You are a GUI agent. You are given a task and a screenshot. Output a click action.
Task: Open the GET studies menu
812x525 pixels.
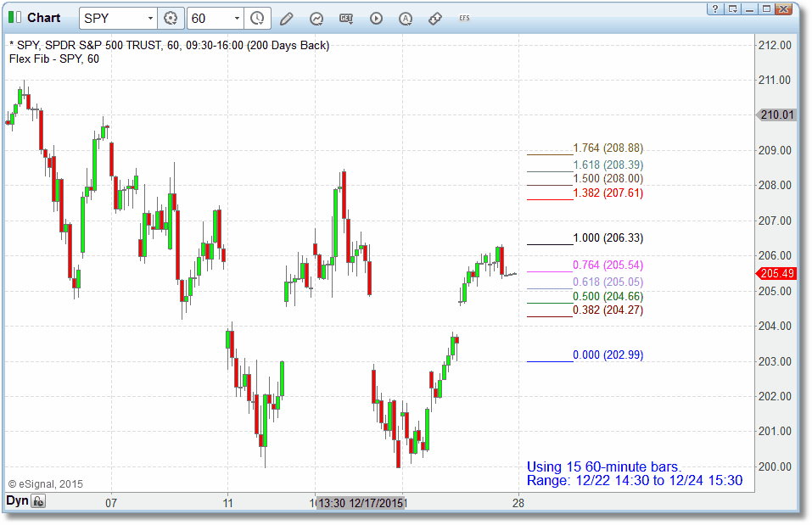coord(346,19)
